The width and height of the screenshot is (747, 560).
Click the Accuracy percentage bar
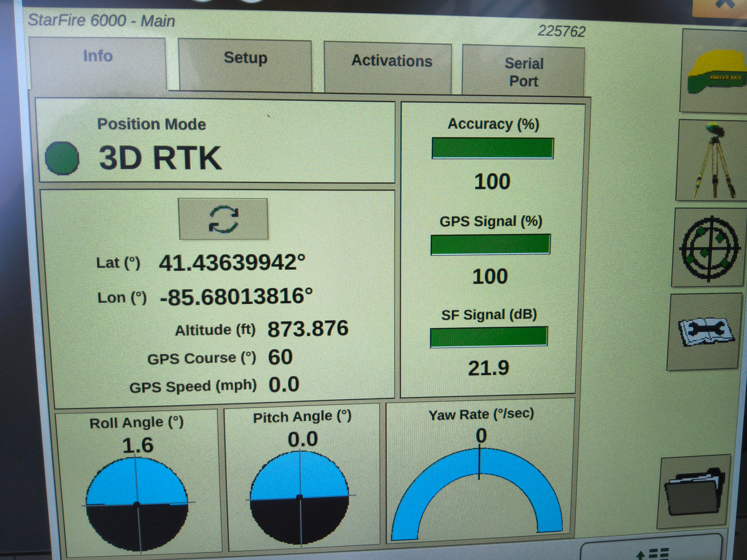[493, 148]
